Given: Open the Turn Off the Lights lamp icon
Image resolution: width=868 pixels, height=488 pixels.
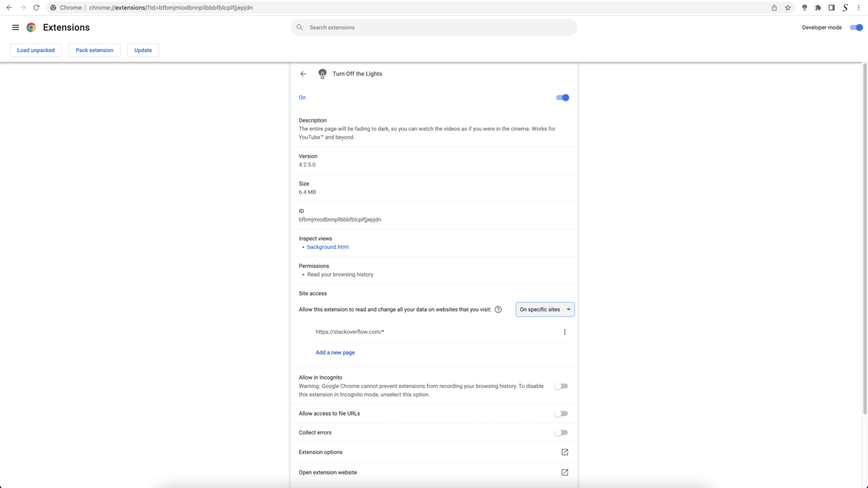Looking at the screenshot, I should point(322,73).
